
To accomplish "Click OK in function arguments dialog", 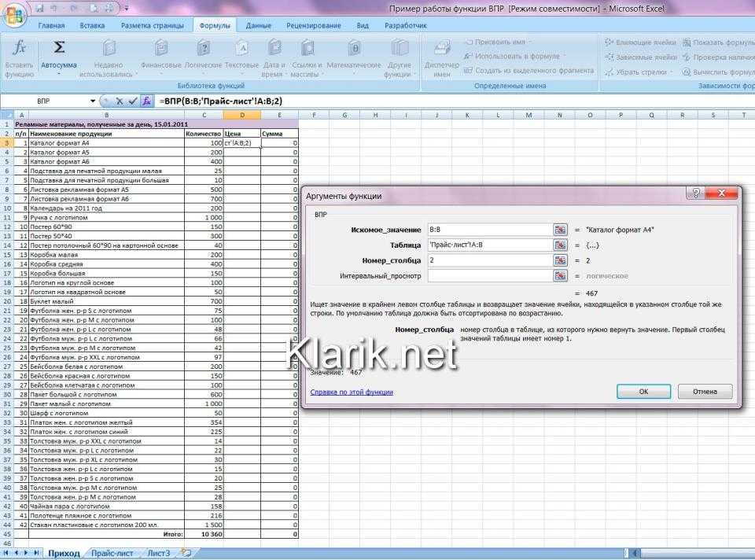I will [643, 392].
